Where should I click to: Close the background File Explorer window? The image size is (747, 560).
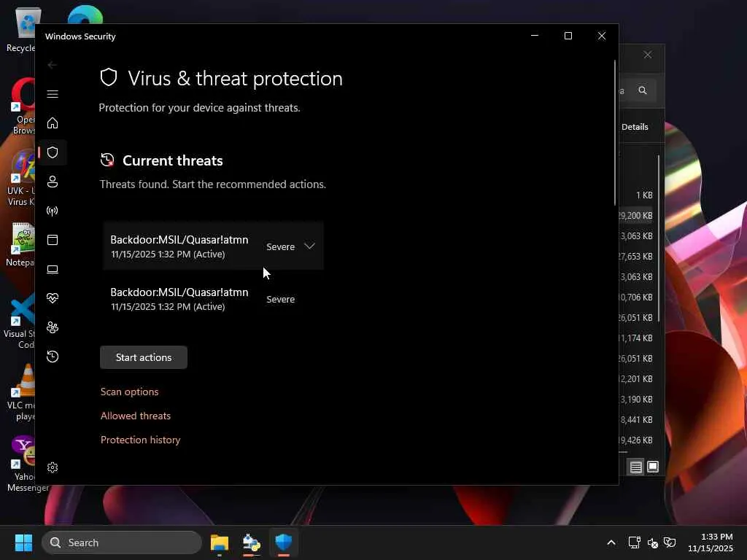click(x=648, y=55)
